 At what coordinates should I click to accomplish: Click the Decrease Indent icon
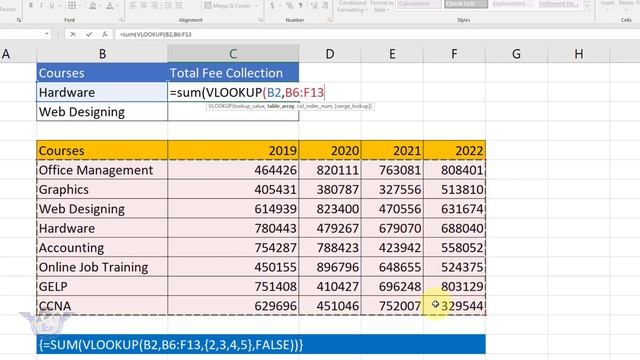168,5
